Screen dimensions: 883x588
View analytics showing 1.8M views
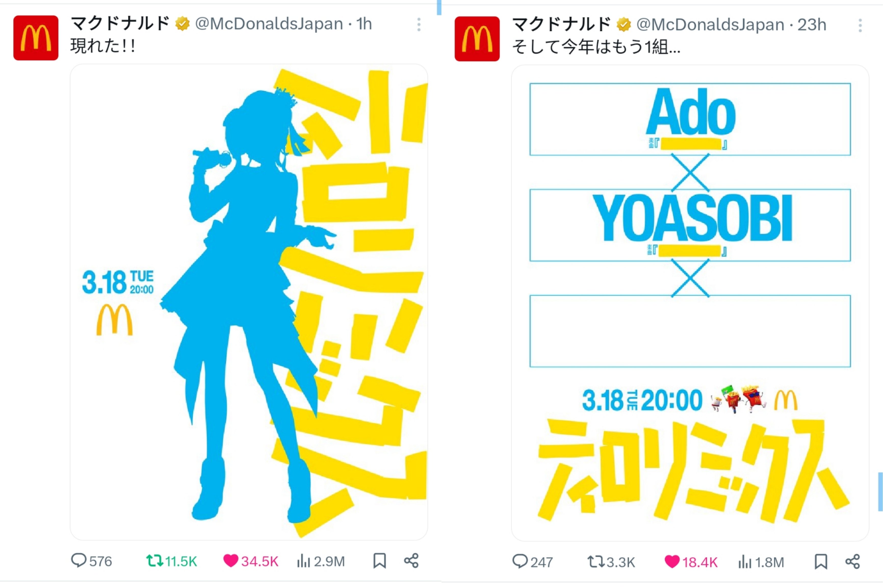(761, 562)
